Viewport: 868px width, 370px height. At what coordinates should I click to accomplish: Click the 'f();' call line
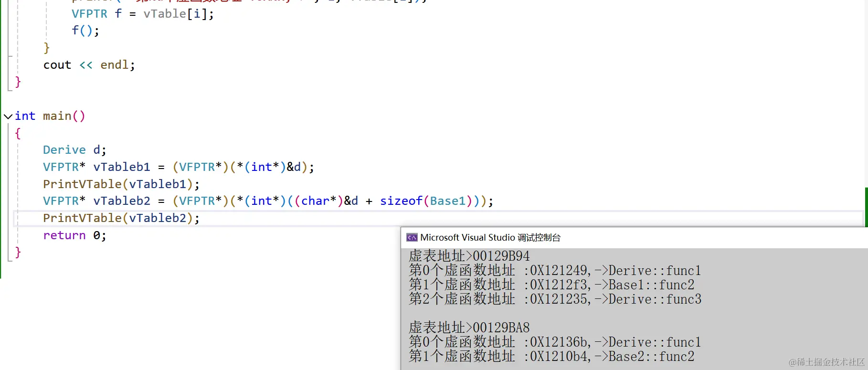coord(85,31)
